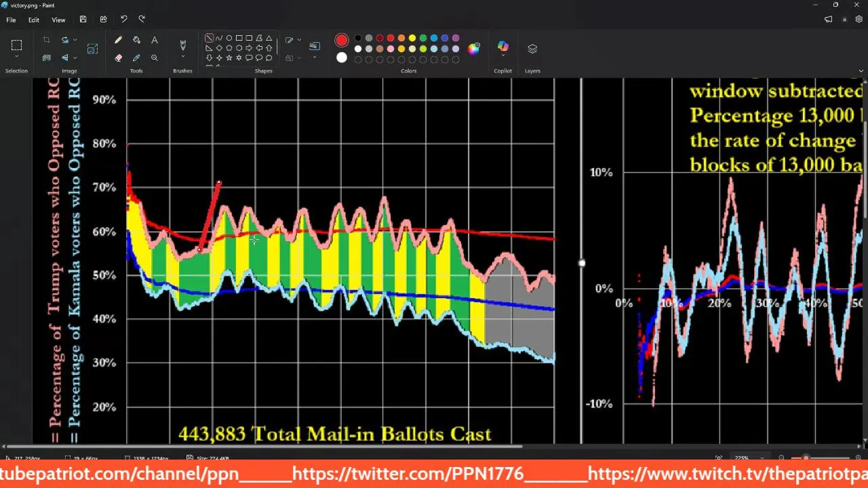
Task: Click the zoom out button
Action: (x=781, y=458)
